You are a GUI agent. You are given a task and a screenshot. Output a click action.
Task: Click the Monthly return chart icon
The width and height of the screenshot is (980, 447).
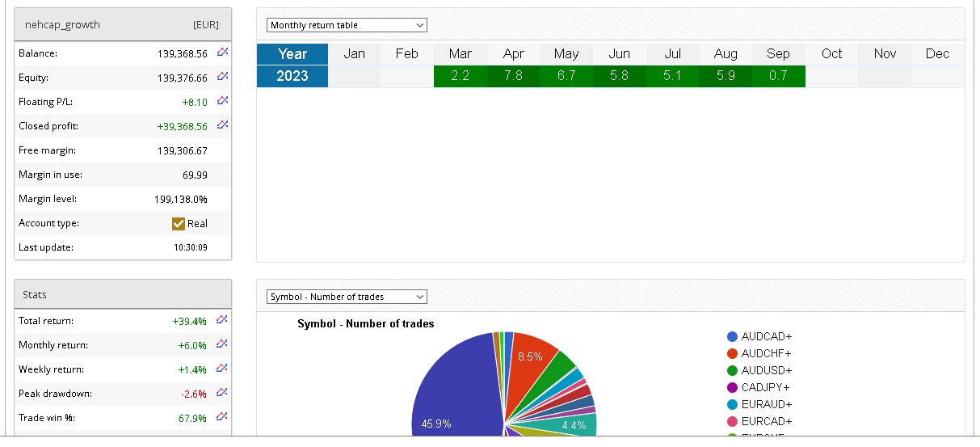[222, 344]
